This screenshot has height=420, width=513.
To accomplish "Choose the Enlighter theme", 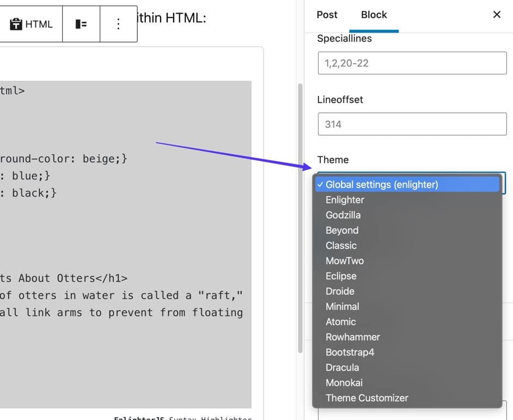I will 345,200.
